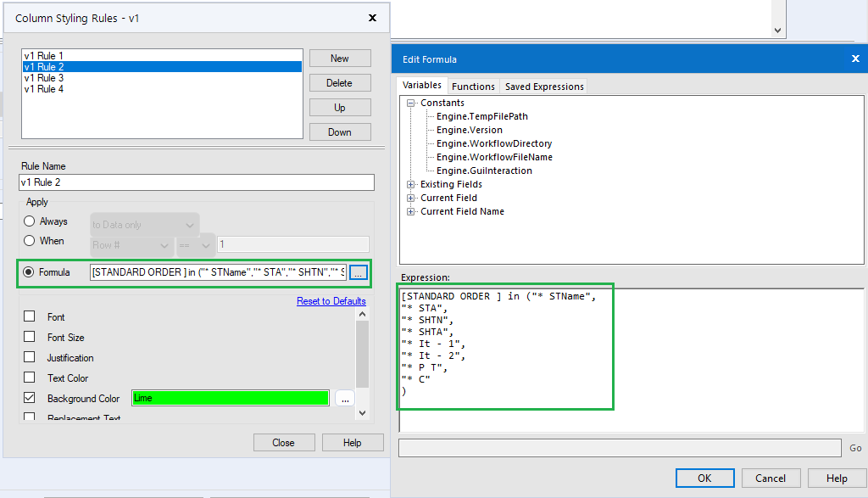Viewport: 868px width, 498px height.
Task: Click the ellipsis beside the Lime color field
Action: click(x=344, y=397)
